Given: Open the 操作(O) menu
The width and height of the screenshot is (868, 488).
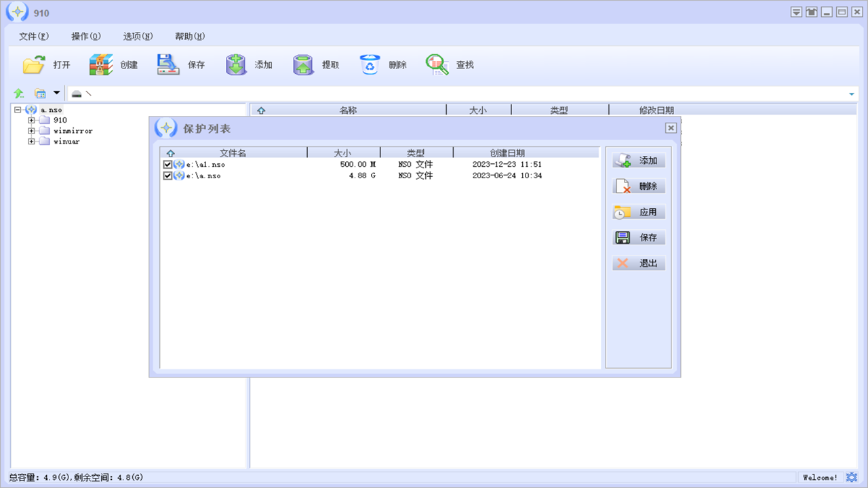Looking at the screenshot, I should point(85,36).
